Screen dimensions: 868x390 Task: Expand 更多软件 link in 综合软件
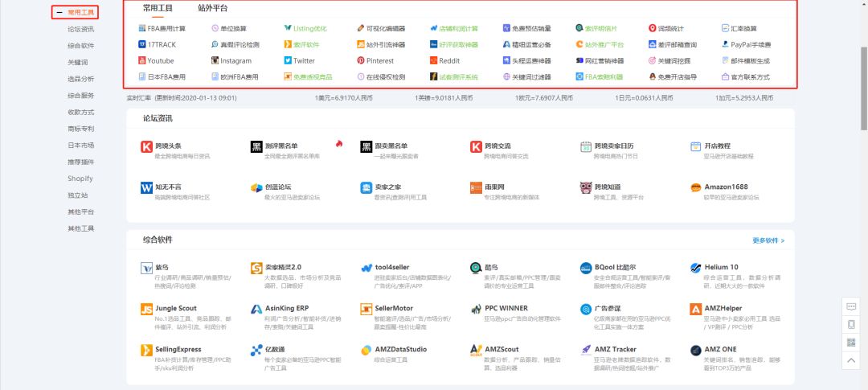tap(768, 240)
